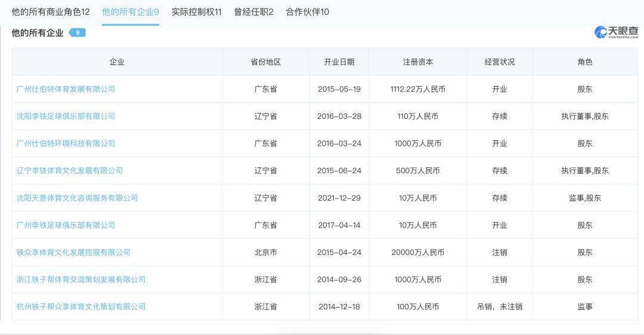644x335 pixels.
Task: Click the 省份地区 column header
Action: pyautogui.click(x=265, y=62)
